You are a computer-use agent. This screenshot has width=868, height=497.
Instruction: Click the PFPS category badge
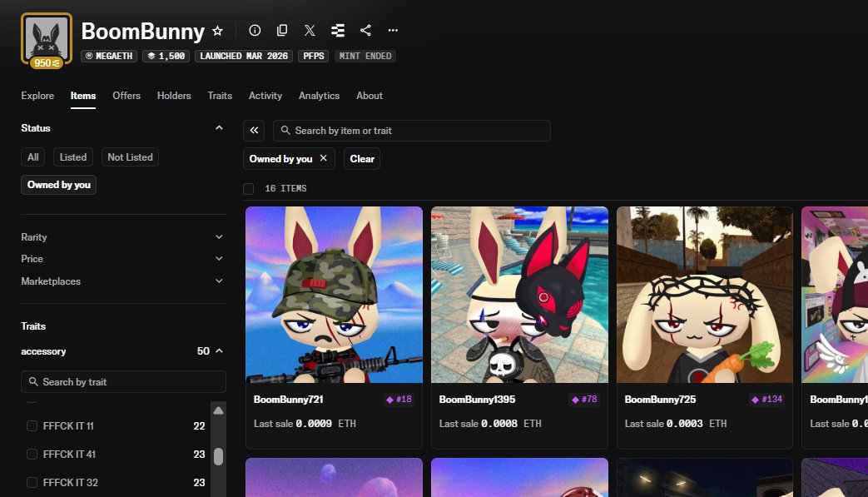(313, 56)
